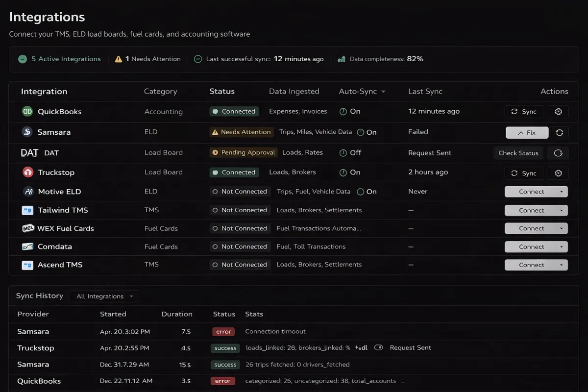Open All Integrations filter dropdown

pyautogui.click(x=104, y=296)
